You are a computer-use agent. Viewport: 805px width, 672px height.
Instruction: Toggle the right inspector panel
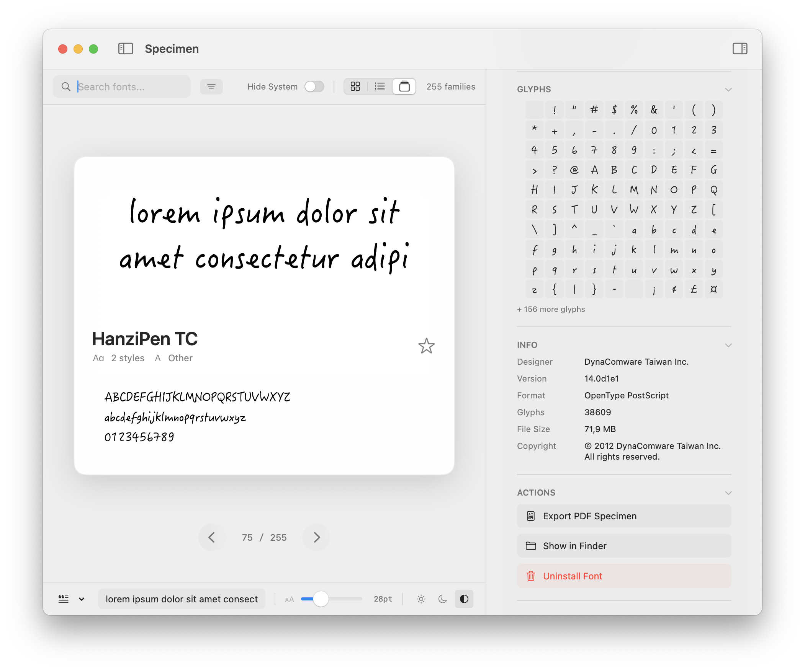pyautogui.click(x=740, y=48)
